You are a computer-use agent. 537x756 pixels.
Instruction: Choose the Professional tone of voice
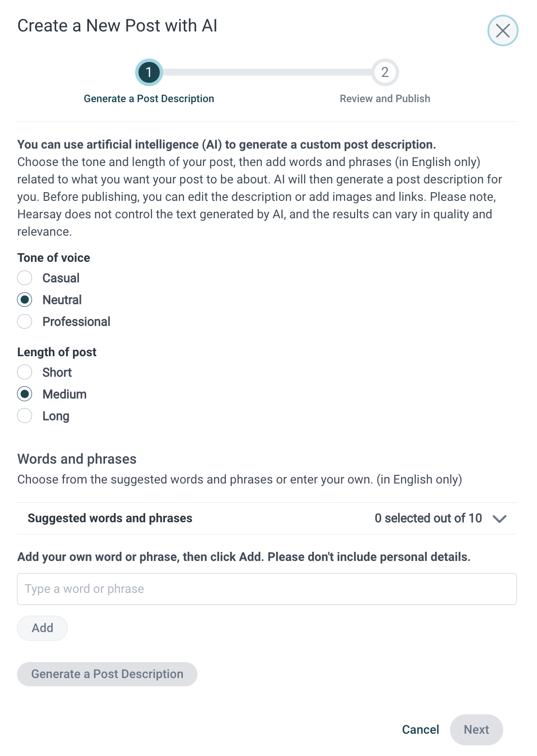[25, 321]
